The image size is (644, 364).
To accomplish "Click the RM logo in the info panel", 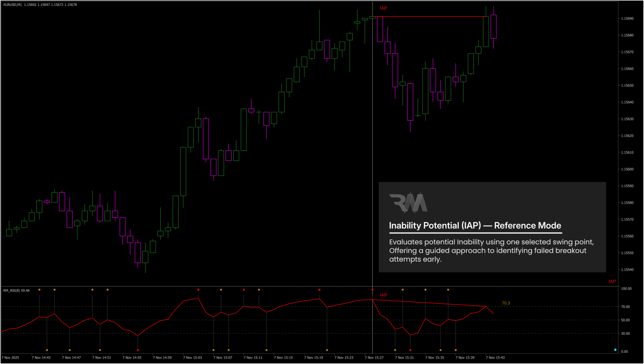I will point(408,203).
